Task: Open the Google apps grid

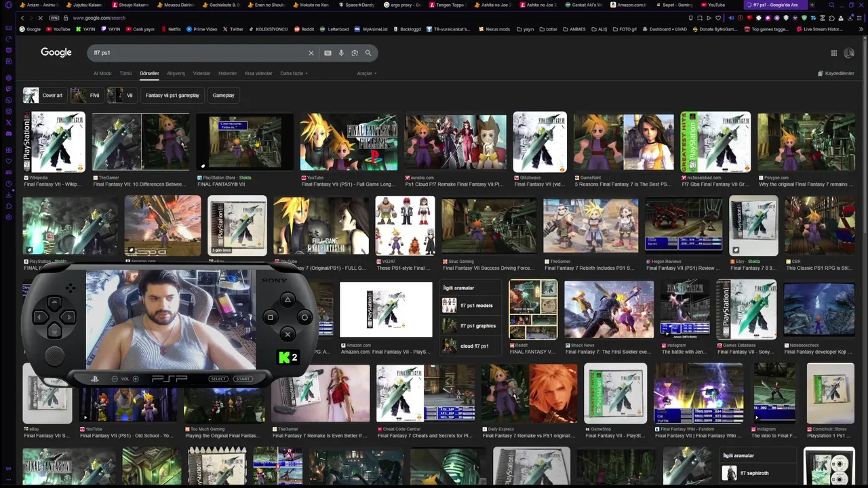Action: pyautogui.click(x=834, y=53)
